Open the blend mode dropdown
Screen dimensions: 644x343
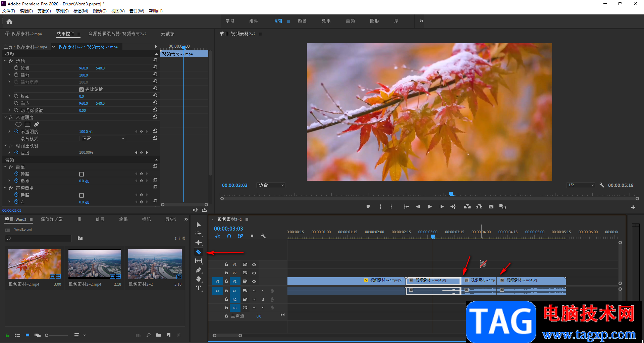103,138
